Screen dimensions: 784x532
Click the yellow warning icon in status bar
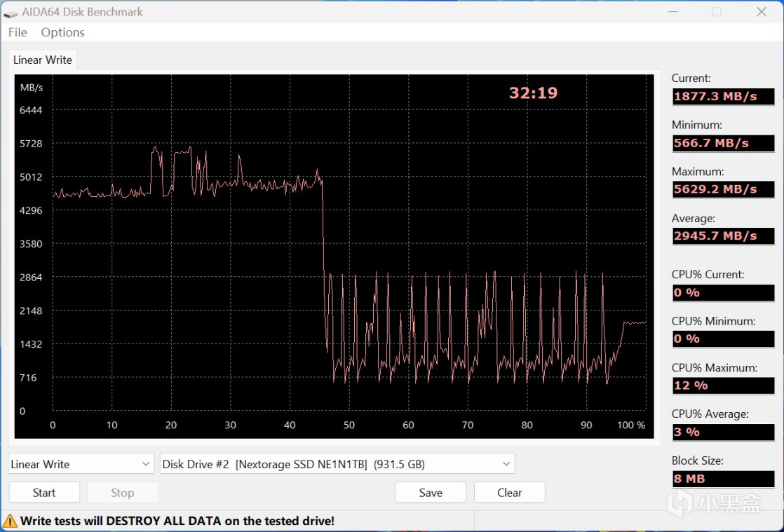pyautogui.click(x=10, y=521)
